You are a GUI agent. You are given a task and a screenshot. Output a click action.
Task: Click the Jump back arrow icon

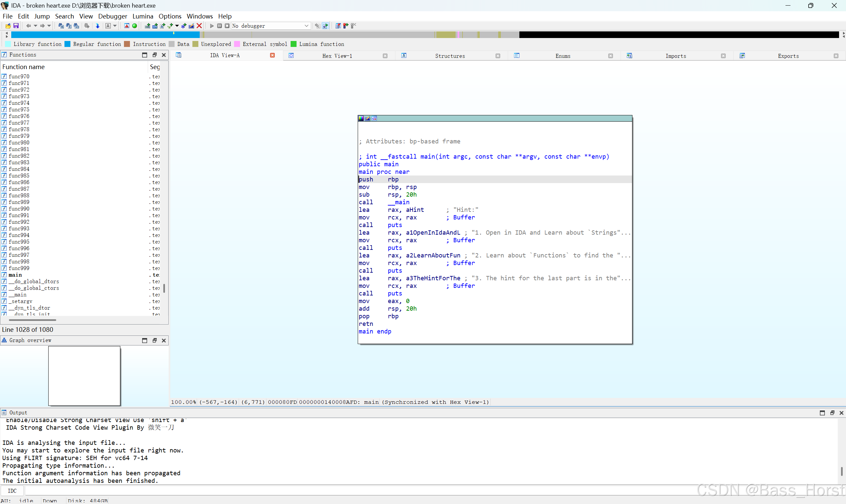point(28,26)
